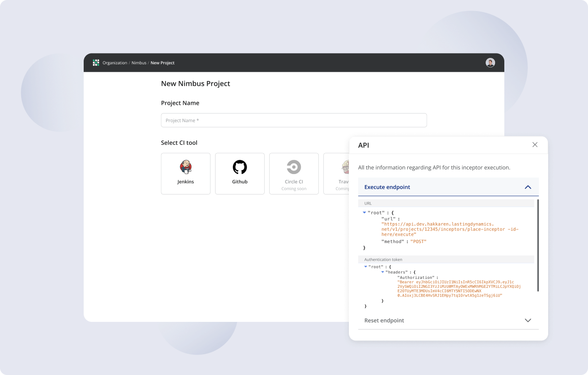Click the New Project breadcrumb item
Image resolution: width=588 pixels, height=375 pixels.
tap(162, 63)
